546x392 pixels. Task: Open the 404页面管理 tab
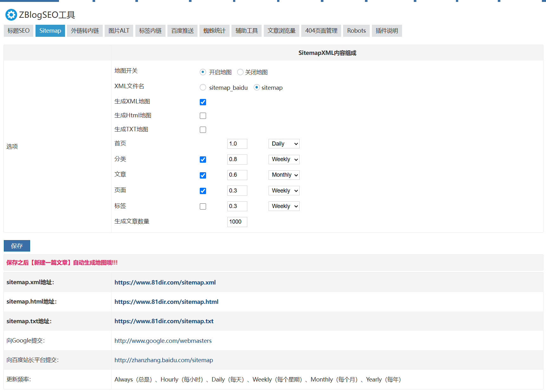(321, 30)
